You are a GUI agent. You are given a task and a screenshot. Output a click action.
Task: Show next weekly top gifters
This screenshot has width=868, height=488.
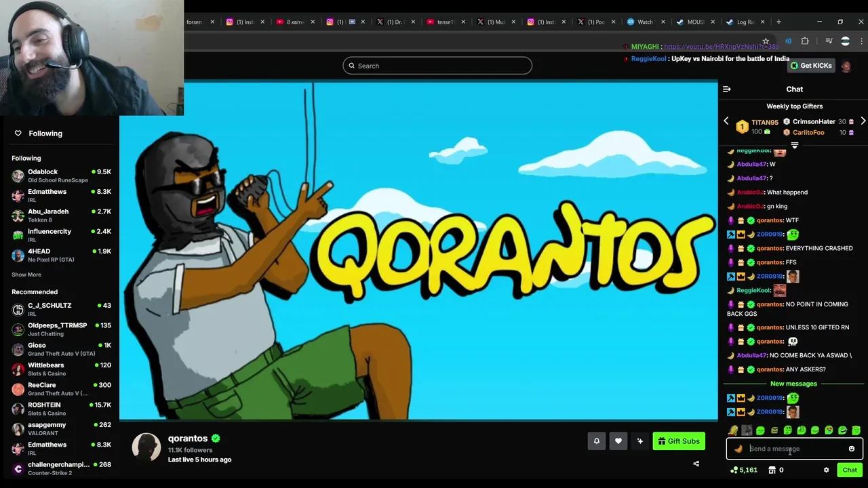click(x=863, y=121)
